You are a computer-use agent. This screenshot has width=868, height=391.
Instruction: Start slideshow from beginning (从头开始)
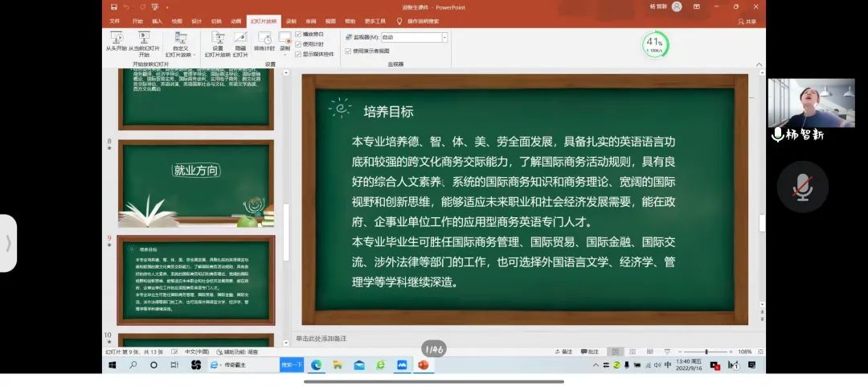click(x=117, y=40)
